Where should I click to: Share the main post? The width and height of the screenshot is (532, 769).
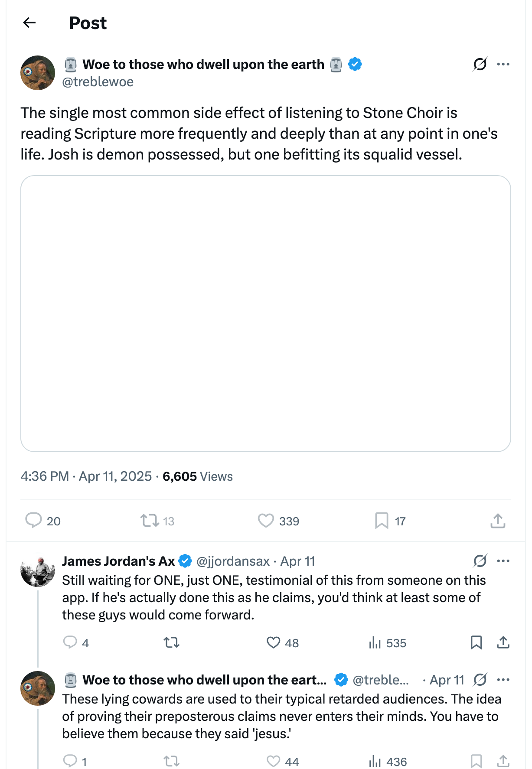(x=498, y=520)
